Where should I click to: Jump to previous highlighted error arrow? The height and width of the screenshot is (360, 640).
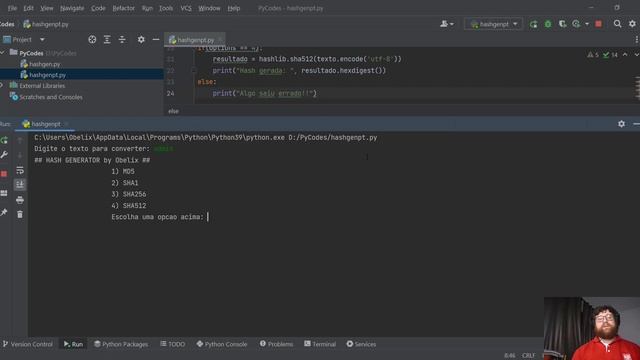click(625, 55)
